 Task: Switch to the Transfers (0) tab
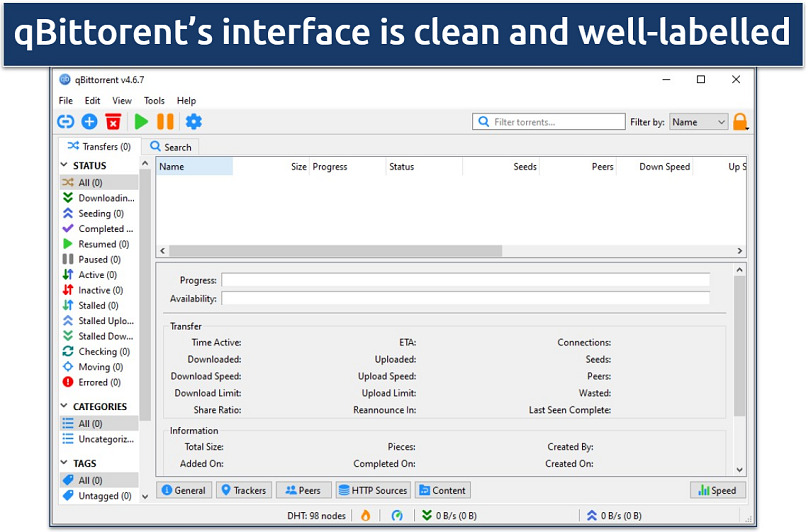click(x=99, y=146)
